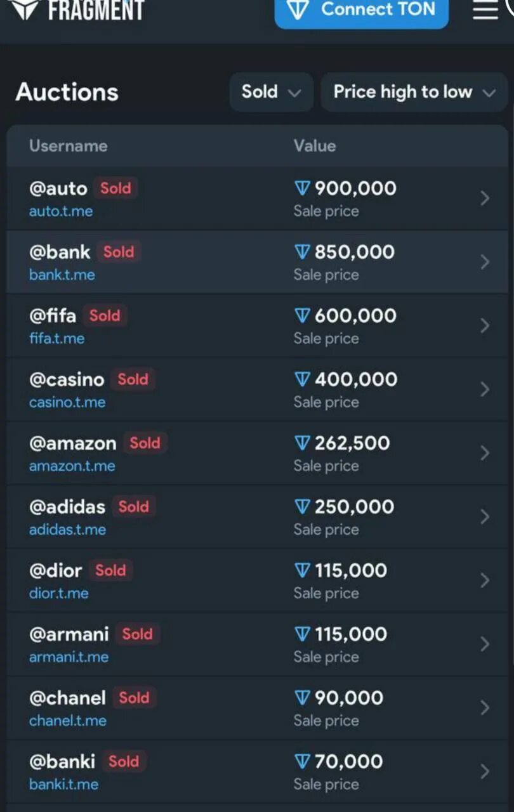Follow the bank.t.me link
Viewport: 514px width, 812px height.
tap(62, 275)
